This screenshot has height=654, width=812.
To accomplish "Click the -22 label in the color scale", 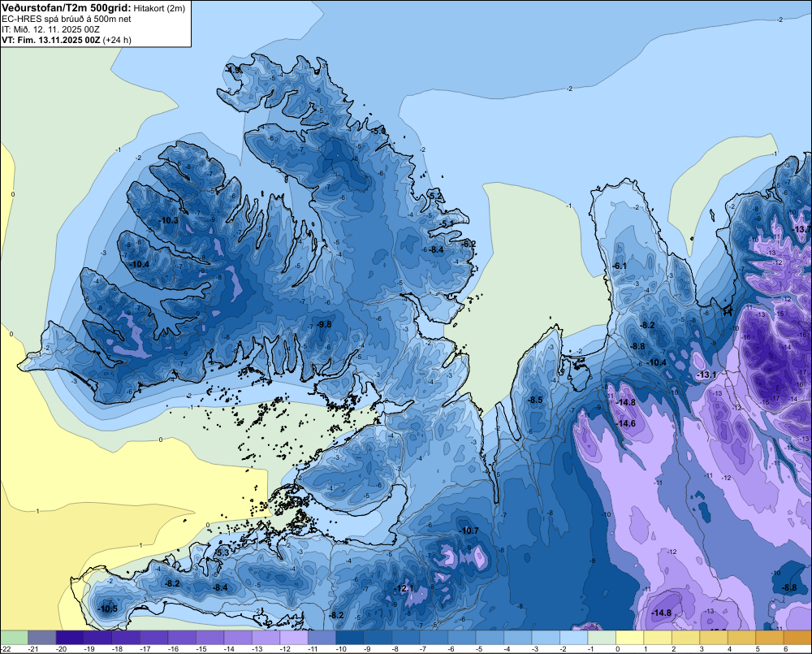I will point(6,649).
